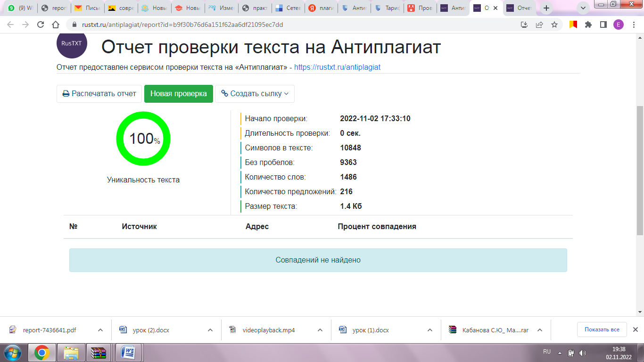
Task: Start a Новая проверка
Action: 179,94
